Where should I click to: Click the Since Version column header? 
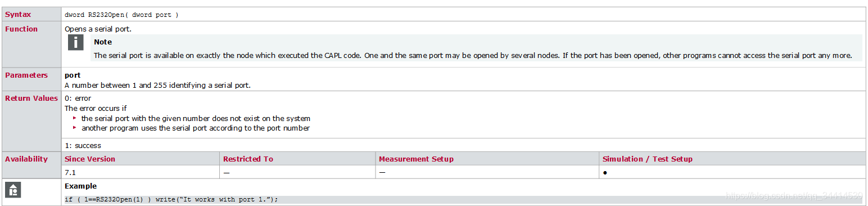(x=90, y=159)
